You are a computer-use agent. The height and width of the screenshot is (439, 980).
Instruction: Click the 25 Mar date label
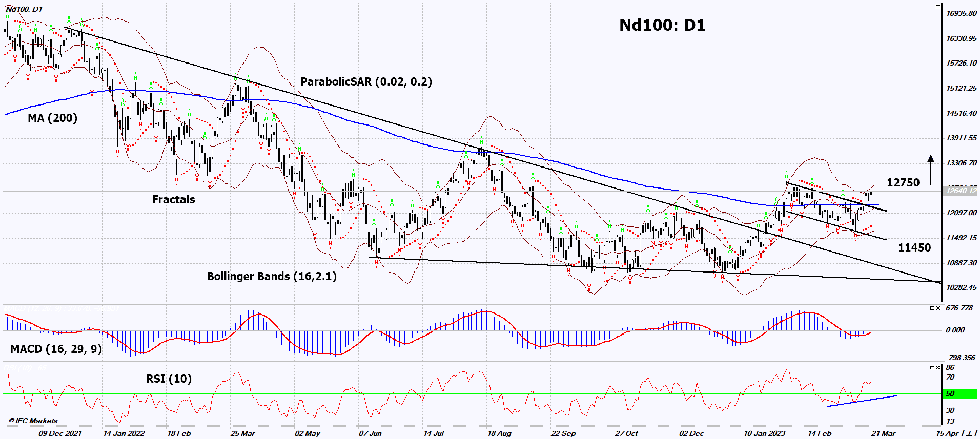242,433
